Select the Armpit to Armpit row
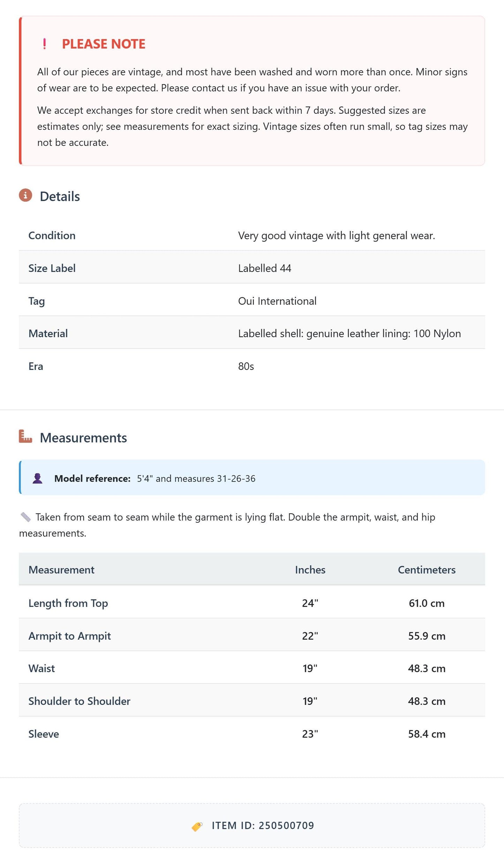This screenshot has height=864, width=504. 252,636
